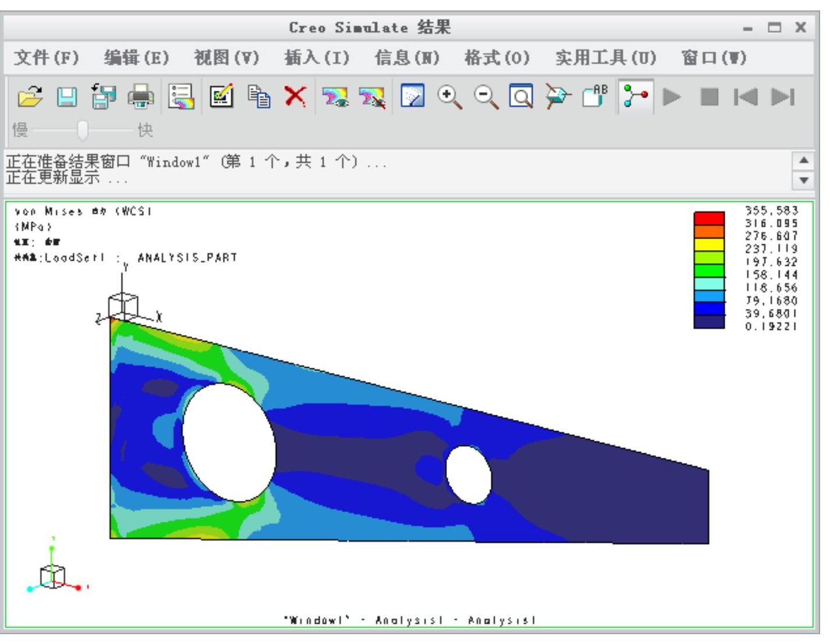Click message area scroll down arrow

[803, 180]
